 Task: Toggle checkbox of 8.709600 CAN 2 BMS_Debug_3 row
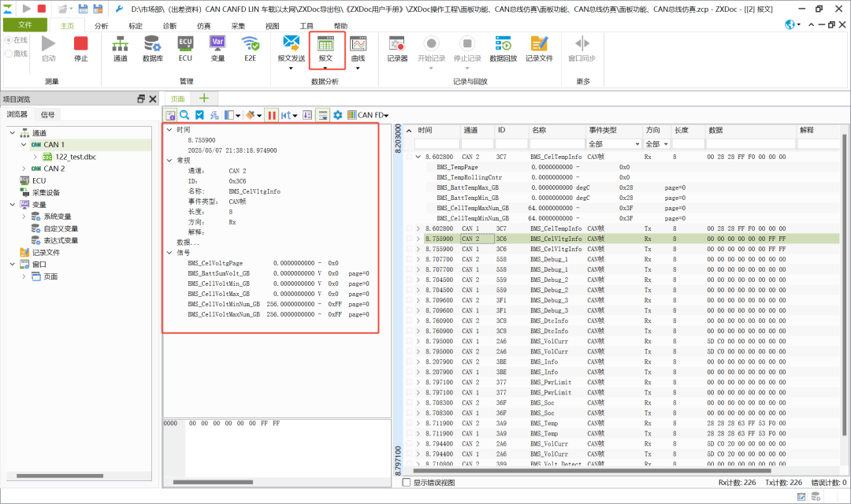pyautogui.click(x=409, y=300)
